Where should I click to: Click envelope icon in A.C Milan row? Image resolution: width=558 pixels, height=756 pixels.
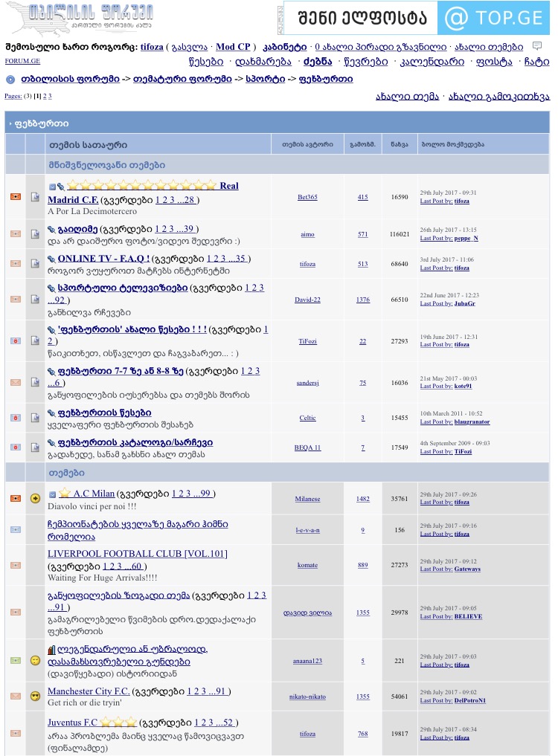click(x=16, y=499)
